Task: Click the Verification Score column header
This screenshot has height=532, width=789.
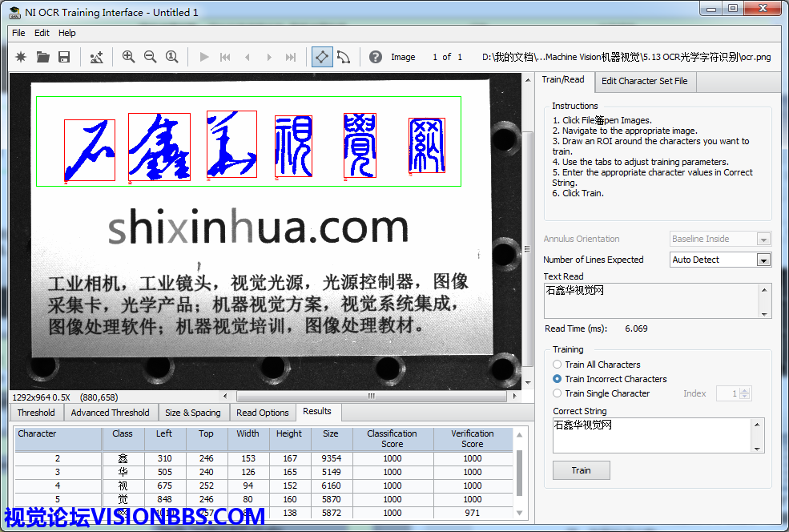Action: [473, 439]
